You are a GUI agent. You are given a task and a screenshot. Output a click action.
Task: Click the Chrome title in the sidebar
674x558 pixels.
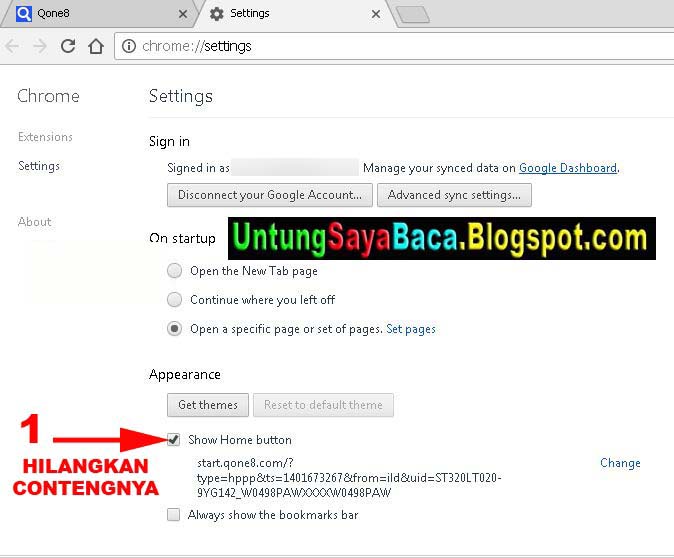point(48,96)
